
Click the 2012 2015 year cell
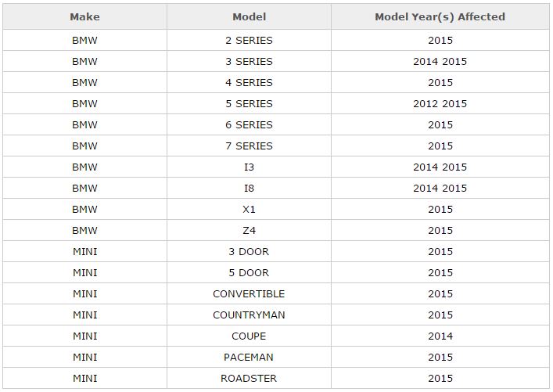click(440, 104)
